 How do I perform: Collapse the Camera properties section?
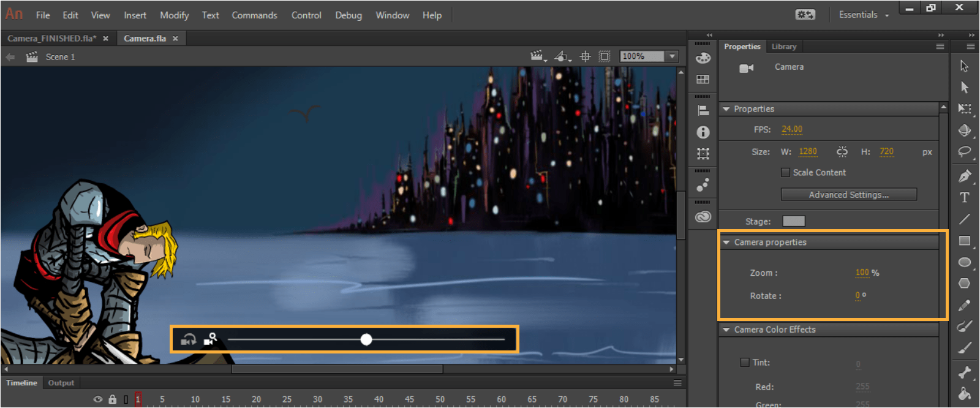pyautogui.click(x=726, y=243)
